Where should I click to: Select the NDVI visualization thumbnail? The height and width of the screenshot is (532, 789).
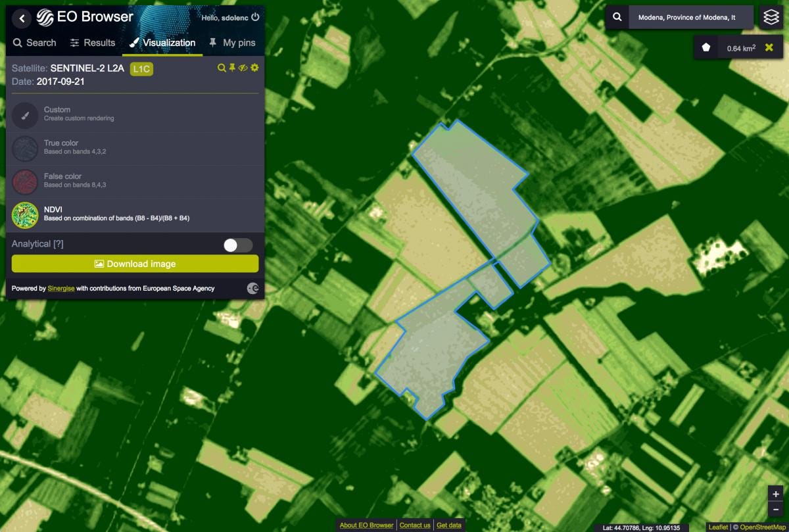click(x=25, y=214)
